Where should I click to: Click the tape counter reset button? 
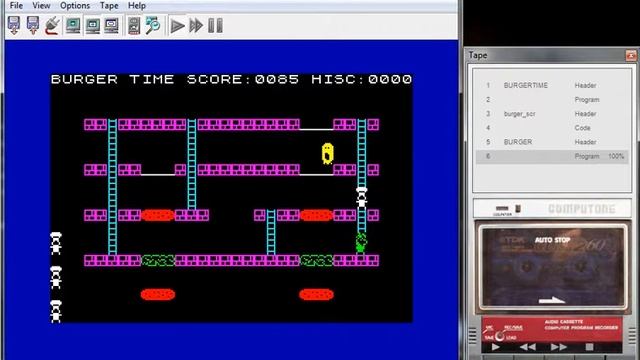click(518, 209)
